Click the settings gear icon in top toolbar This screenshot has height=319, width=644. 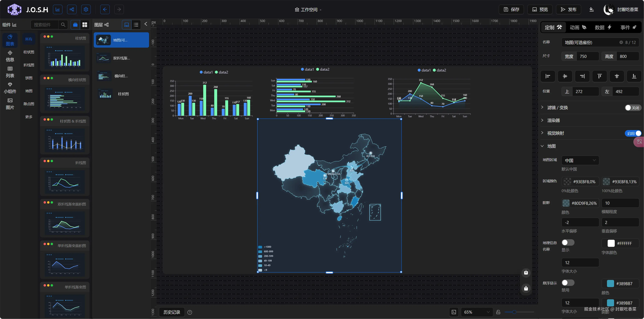click(86, 9)
